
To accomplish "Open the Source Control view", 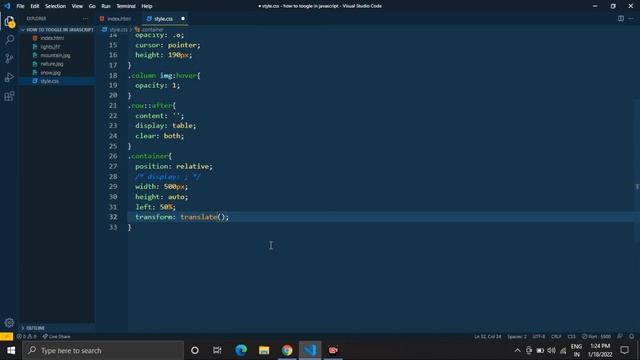I will point(9,58).
